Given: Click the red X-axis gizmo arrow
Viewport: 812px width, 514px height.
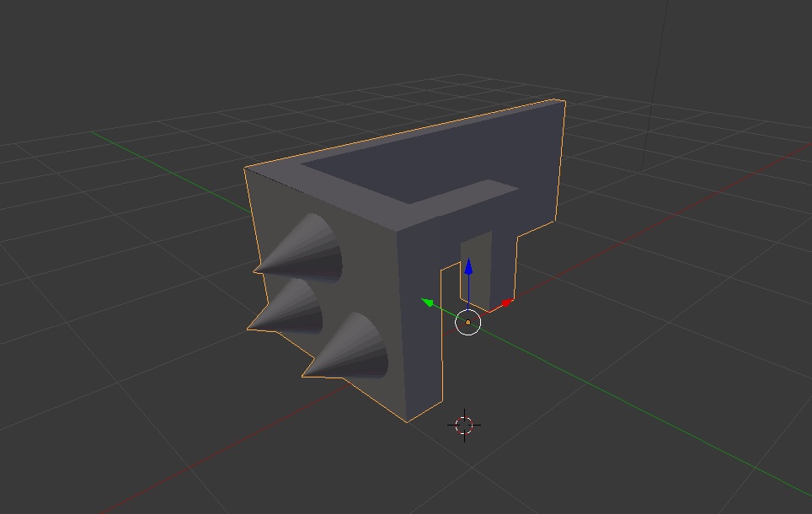Looking at the screenshot, I should 507,303.
